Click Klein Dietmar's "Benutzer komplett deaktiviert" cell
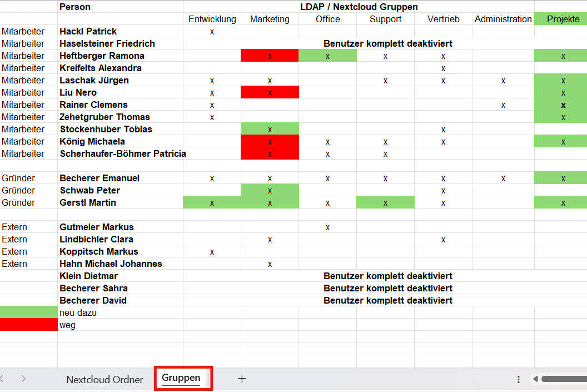 [x=387, y=276]
